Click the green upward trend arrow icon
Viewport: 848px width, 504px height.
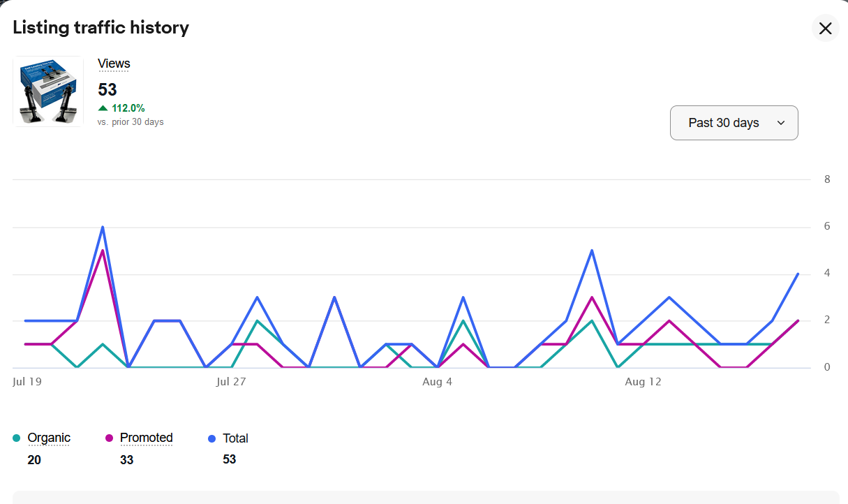point(102,108)
